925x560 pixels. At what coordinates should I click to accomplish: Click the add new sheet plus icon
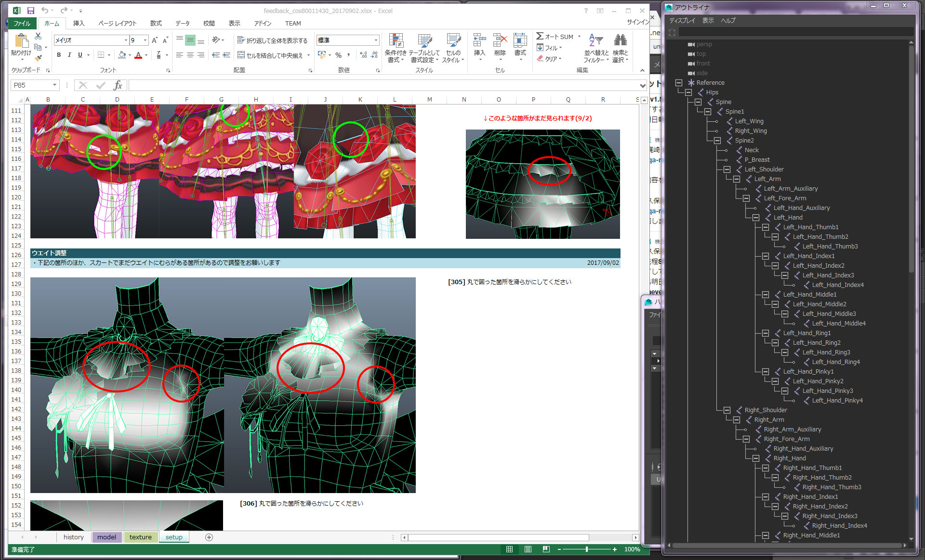(209, 537)
